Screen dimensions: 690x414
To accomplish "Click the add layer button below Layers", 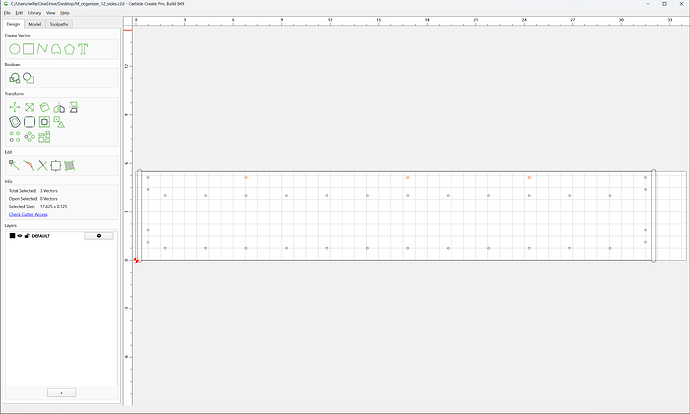I will click(61, 392).
